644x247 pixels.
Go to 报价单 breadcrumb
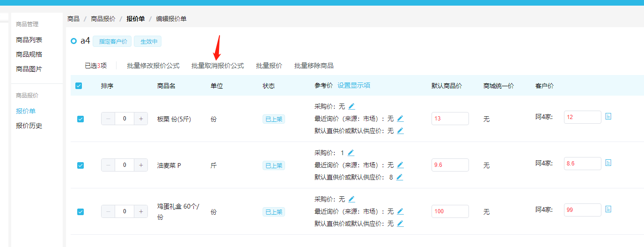(135, 19)
